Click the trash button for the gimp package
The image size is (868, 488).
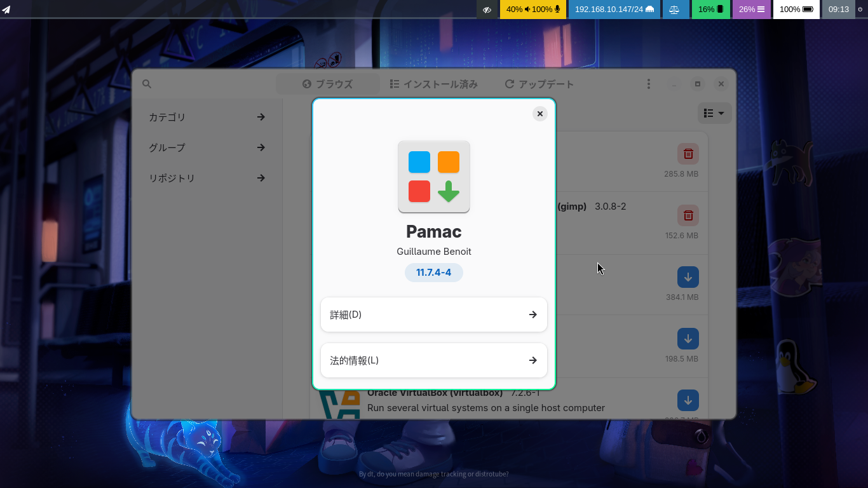click(x=688, y=215)
